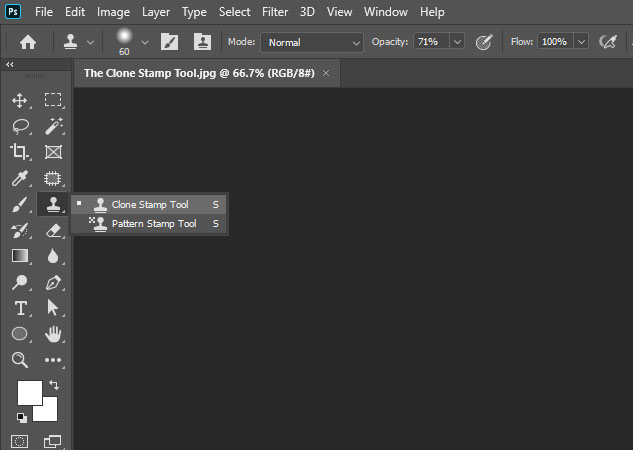Choose Clone Stamp Tool in flyout

149,205
